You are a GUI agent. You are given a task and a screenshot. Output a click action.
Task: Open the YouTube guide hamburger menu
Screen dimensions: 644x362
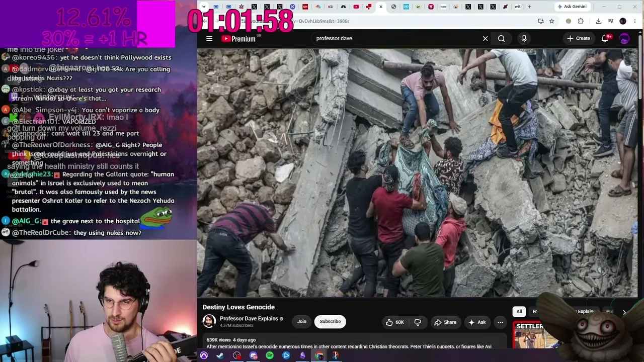209,39
